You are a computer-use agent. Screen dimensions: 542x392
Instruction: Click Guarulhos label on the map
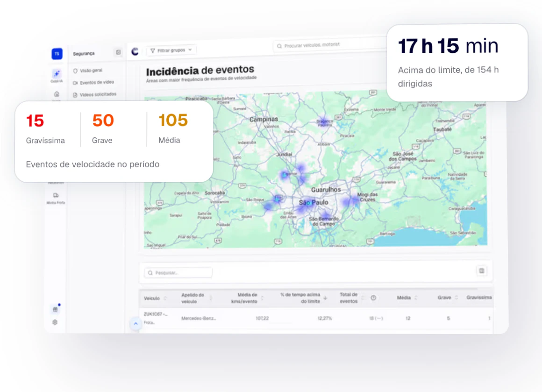[x=326, y=189]
